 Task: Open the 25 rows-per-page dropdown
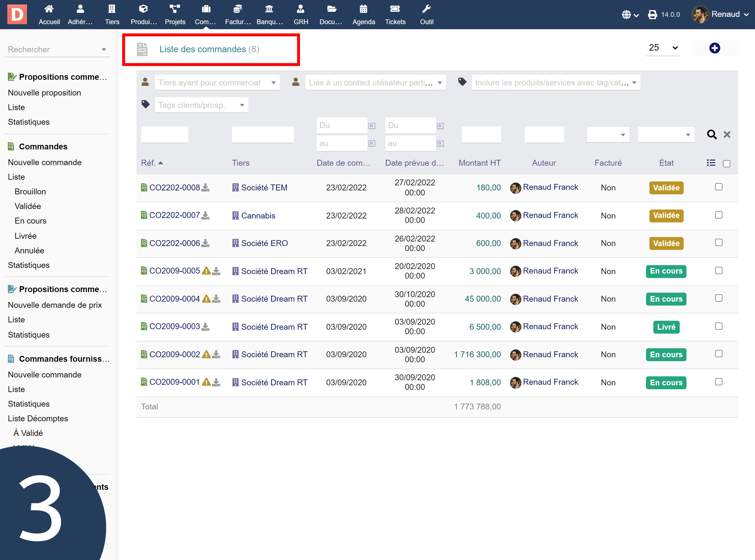pos(662,48)
